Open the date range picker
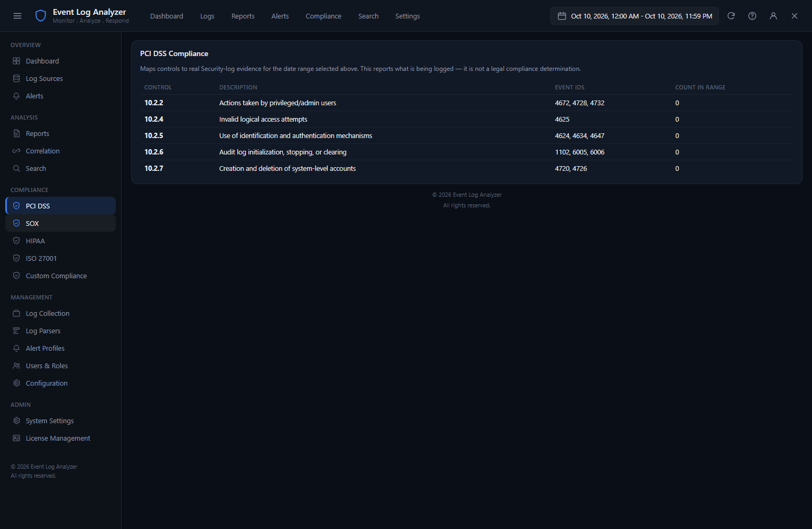 click(x=634, y=16)
